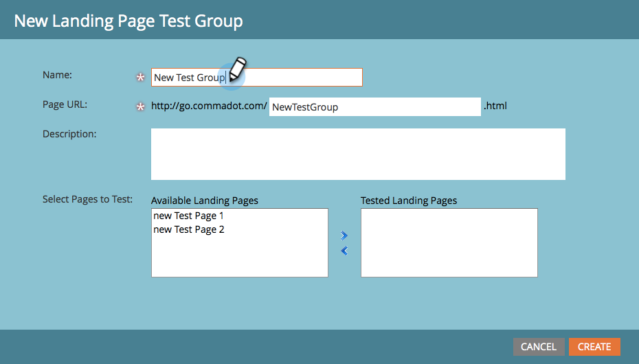The width and height of the screenshot is (639, 364).
Task: Click into the Page URL field
Action: 374,107
